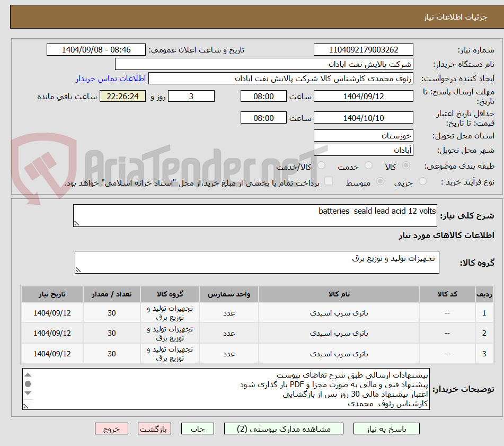
Task: Click the پاسخ به نیاز button
Action: [386, 428]
